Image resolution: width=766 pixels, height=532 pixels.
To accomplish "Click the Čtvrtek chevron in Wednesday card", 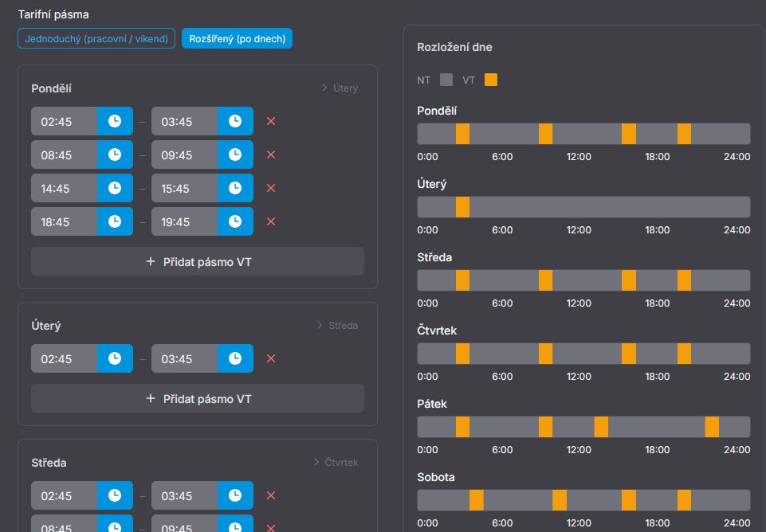I will pyautogui.click(x=336, y=463).
